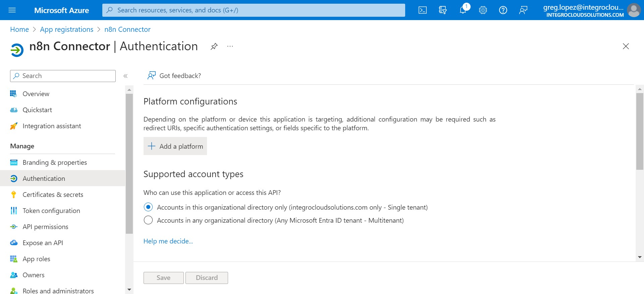Go to Home breadcrumb
Screen dimensions: 644x294
[19, 29]
